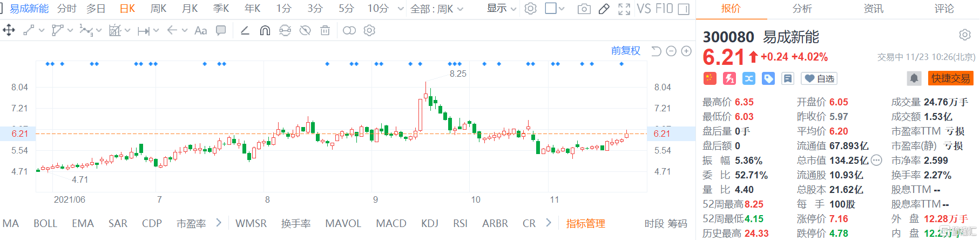
Task: Click the overlapping circles compare icon
Action: [x=349, y=30]
